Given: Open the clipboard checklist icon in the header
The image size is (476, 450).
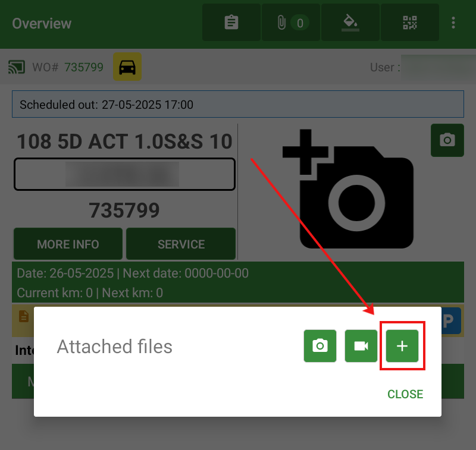Looking at the screenshot, I should pyautogui.click(x=231, y=23).
